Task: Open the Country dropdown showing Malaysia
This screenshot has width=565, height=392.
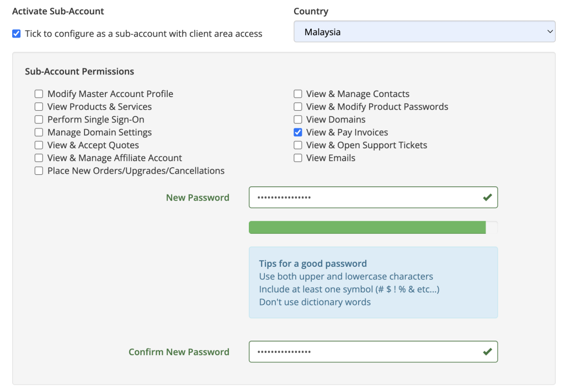Action: point(424,31)
